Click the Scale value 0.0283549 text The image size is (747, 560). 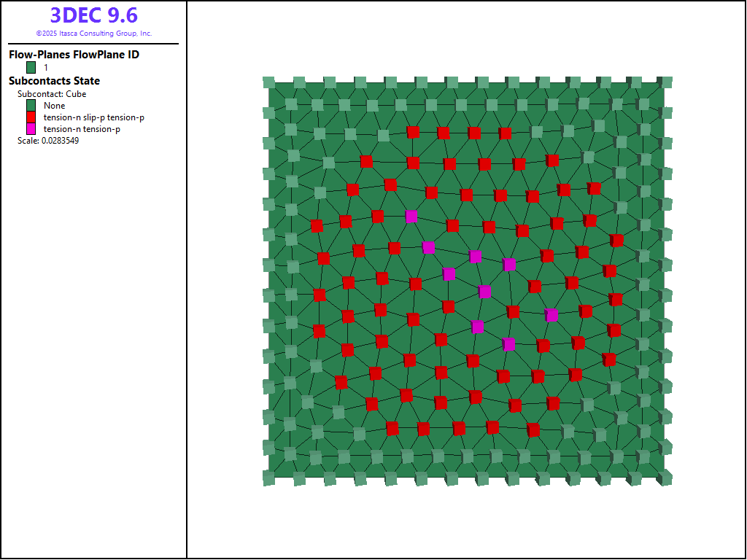click(x=48, y=141)
